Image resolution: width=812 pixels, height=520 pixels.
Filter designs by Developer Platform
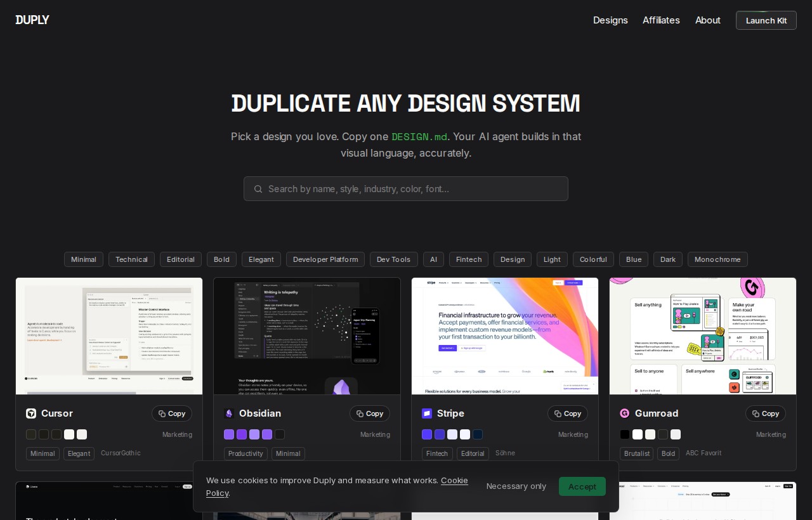325,259
